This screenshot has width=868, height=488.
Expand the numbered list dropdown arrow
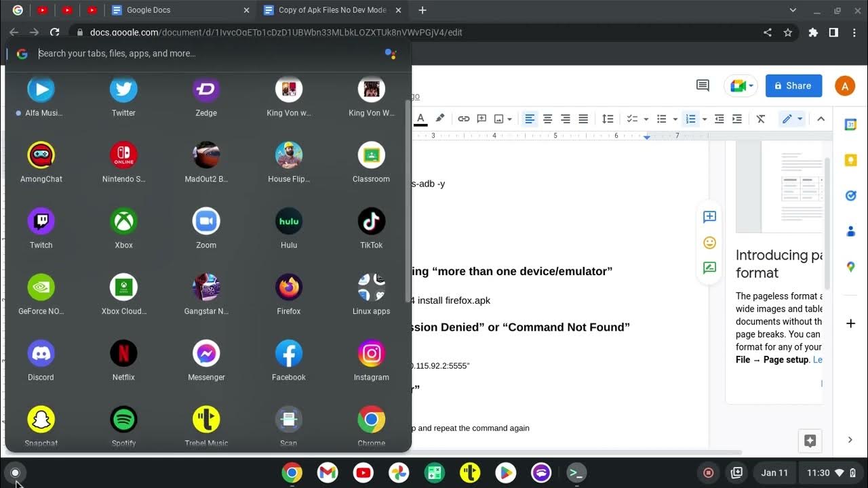705,119
